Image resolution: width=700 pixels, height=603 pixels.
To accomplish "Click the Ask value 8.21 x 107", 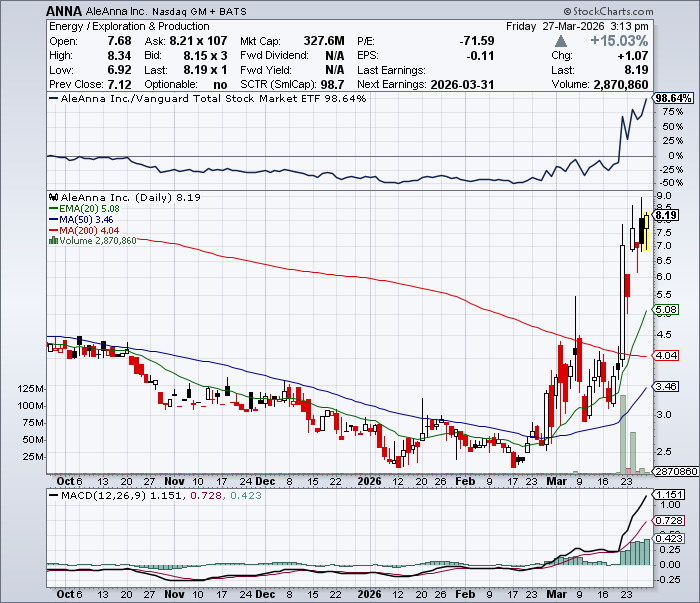I will point(198,41).
